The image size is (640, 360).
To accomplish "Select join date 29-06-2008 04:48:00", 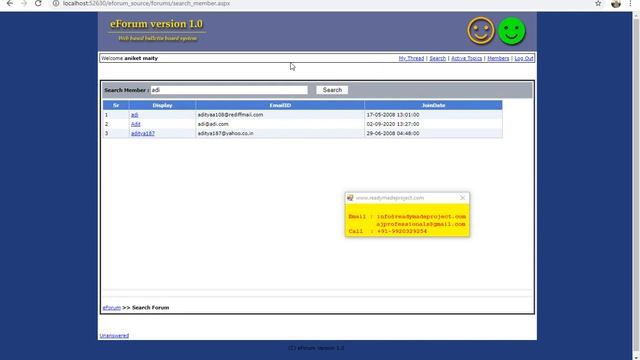I will (393, 133).
